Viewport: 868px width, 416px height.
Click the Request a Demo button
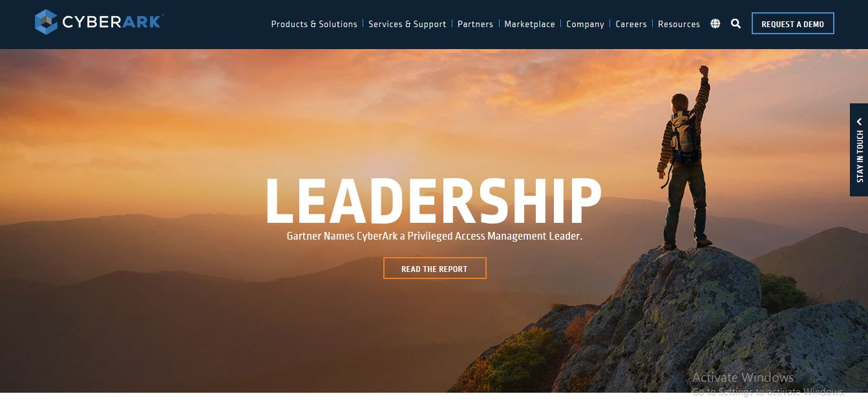point(792,24)
